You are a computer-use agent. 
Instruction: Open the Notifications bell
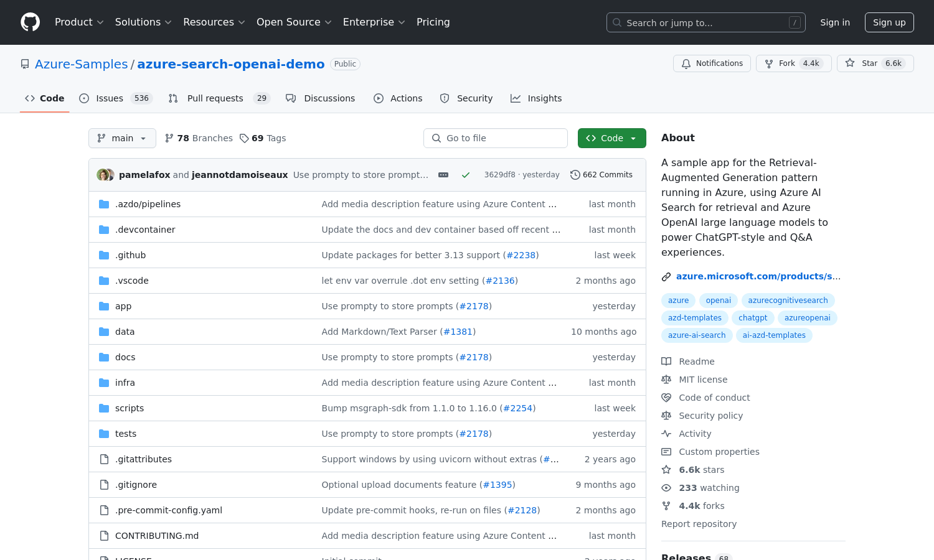(x=686, y=63)
